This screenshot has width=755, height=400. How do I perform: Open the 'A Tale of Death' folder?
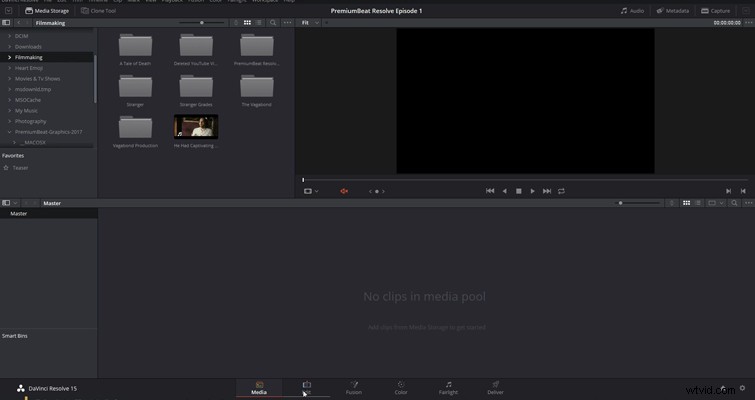coord(135,49)
